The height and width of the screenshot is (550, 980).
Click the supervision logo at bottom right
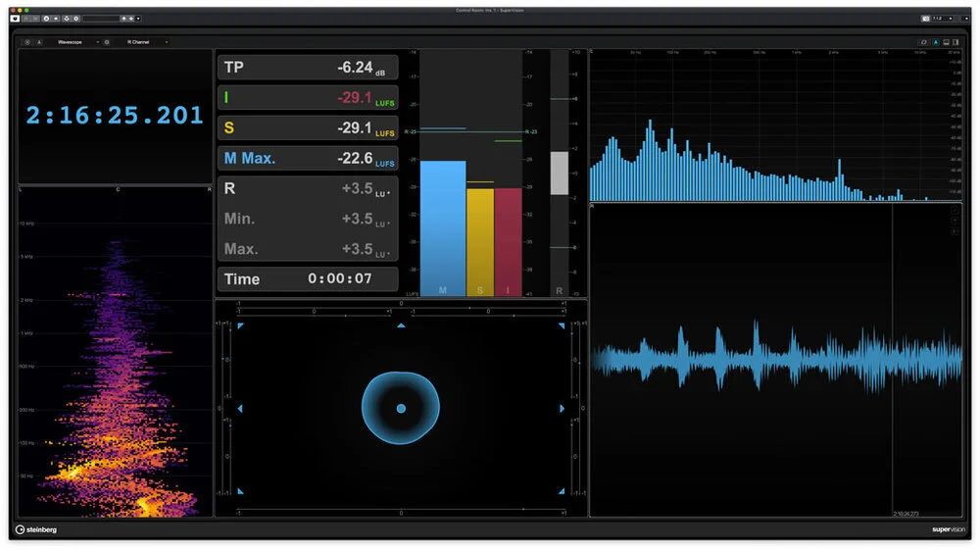(x=948, y=529)
